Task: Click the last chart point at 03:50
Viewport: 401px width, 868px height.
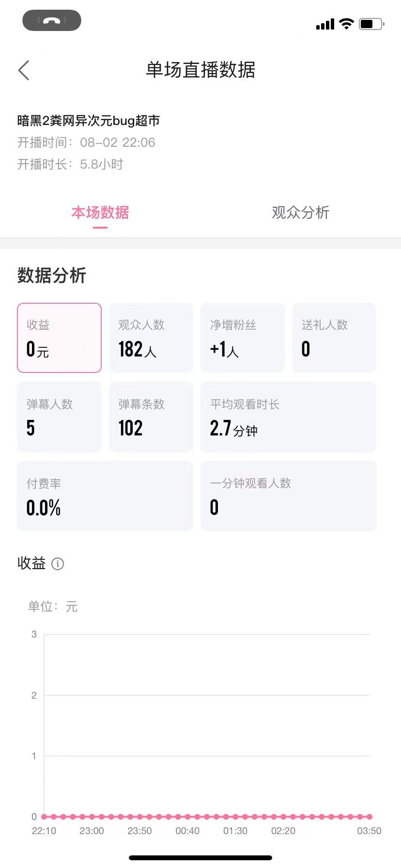Action: point(370,817)
